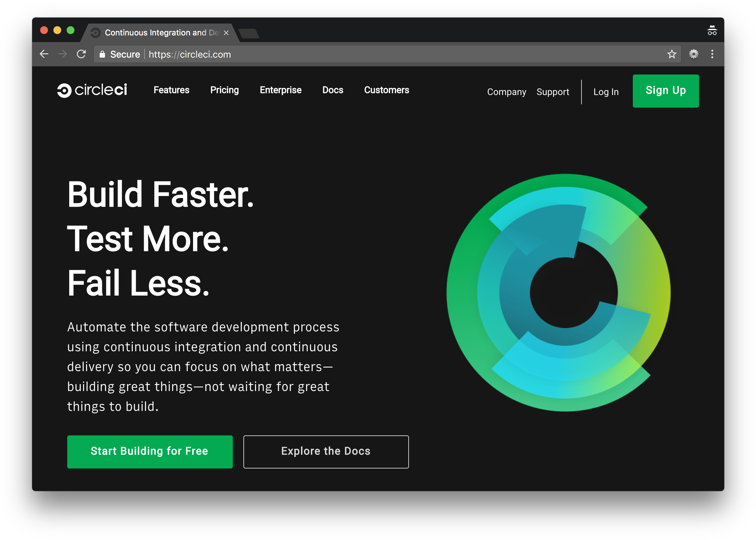This screenshot has width=756, height=540.
Task: Open the Features menu item
Action: 171,90
